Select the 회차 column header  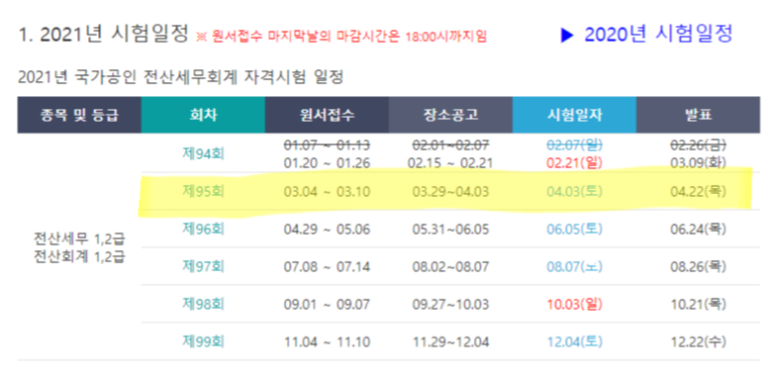[203, 115]
